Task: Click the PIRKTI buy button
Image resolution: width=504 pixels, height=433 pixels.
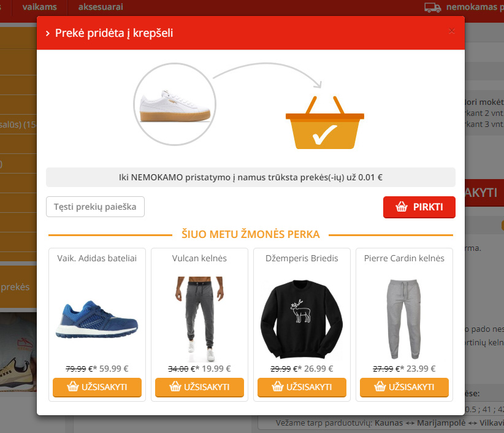Action: tap(419, 207)
